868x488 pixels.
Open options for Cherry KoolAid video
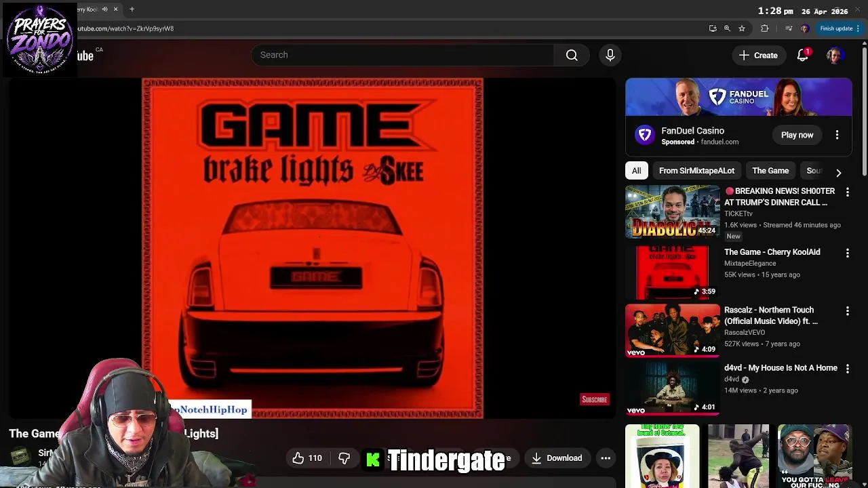[847, 253]
